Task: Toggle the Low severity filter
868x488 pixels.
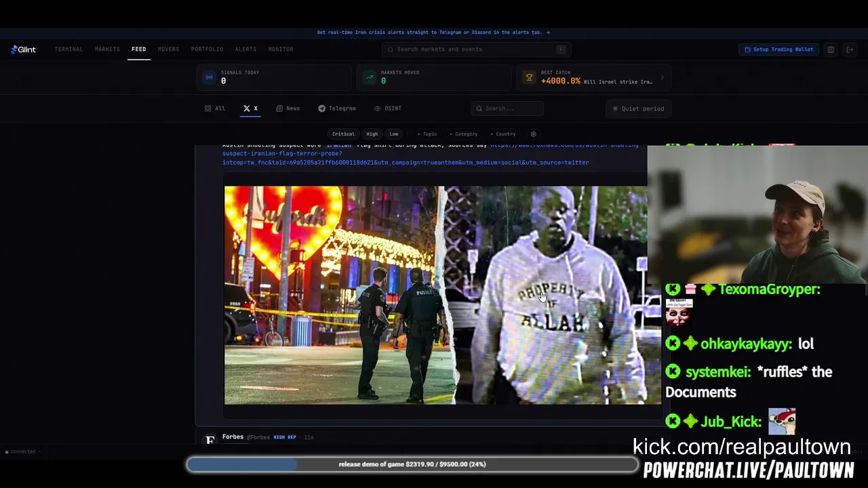Action: click(393, 134)
